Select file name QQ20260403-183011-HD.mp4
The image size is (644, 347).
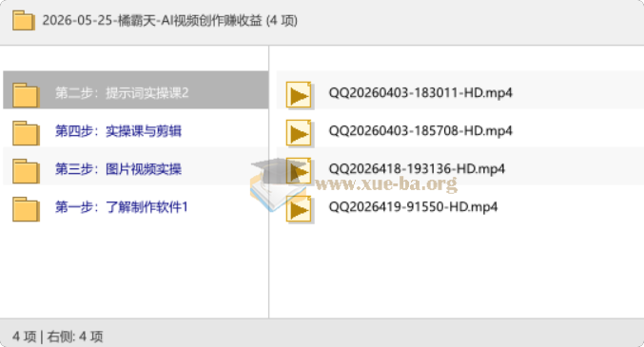coord(420,93)
